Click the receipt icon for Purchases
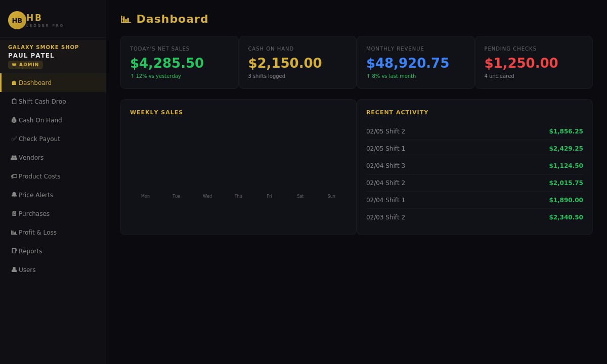 pos(14,213)
